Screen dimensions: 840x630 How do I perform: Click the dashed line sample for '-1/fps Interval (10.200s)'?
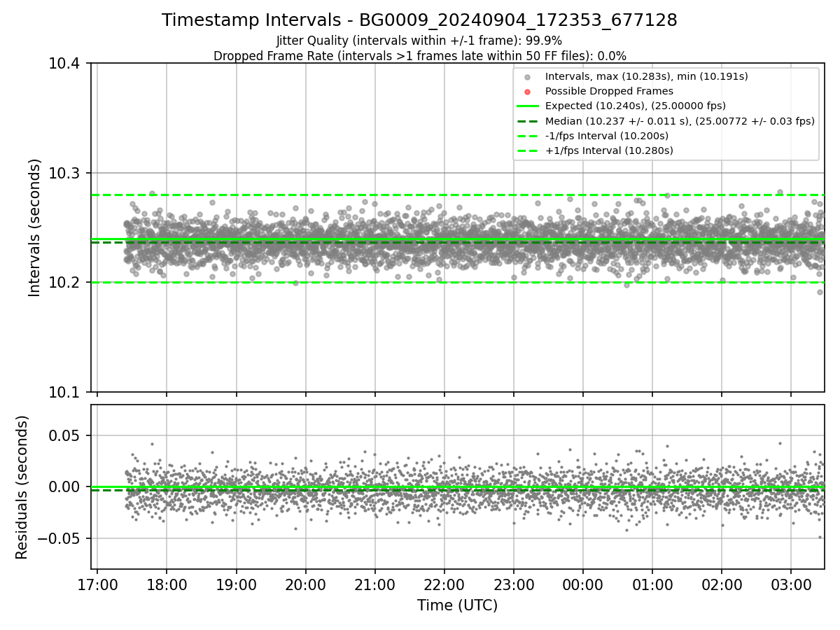click(528, 136)
